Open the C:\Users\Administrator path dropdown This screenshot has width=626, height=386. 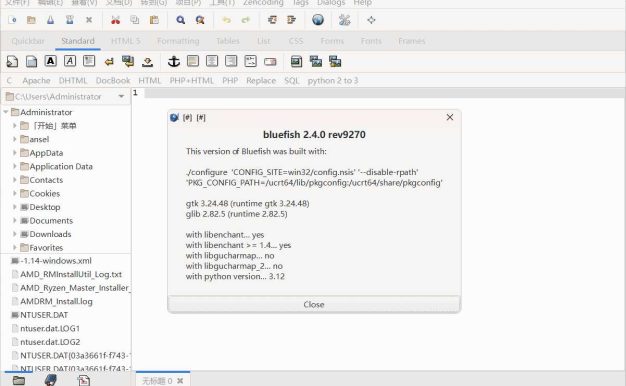(121, 97)
